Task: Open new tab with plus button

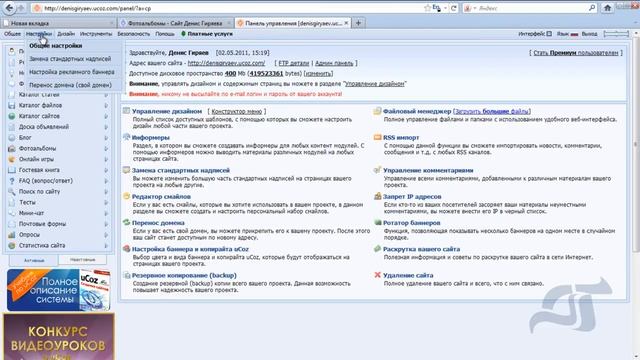Action: pyautogui.click(x=358, y=23)
